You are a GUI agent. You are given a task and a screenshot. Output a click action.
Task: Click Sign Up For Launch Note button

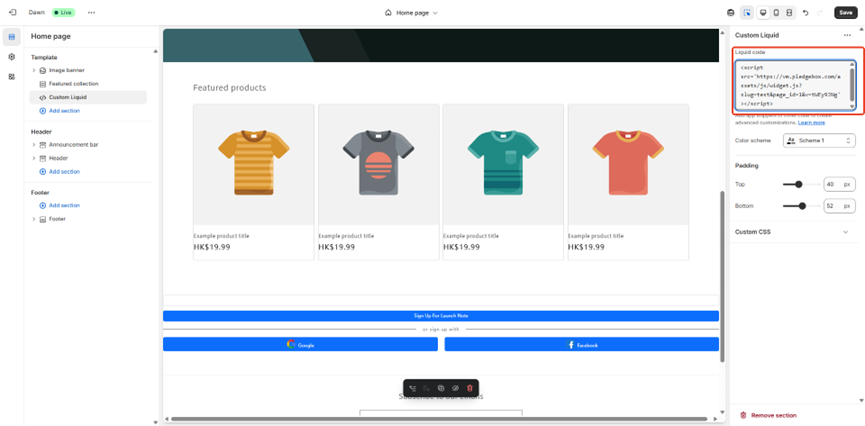(441, 316)
